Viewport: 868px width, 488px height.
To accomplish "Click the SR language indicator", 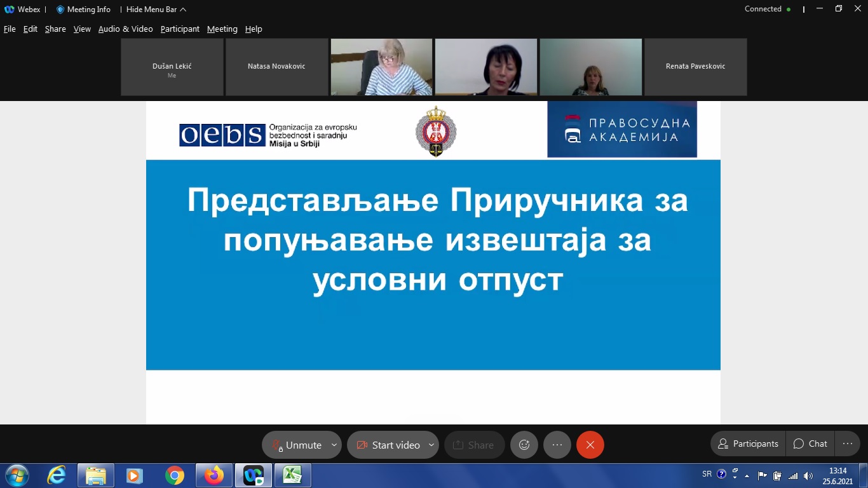I will point(707,474).
